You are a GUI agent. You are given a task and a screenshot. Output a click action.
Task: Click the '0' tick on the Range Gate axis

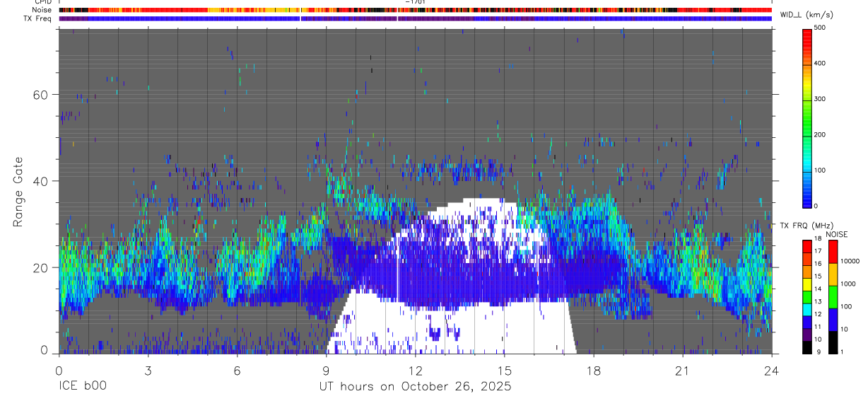point(44,349)
